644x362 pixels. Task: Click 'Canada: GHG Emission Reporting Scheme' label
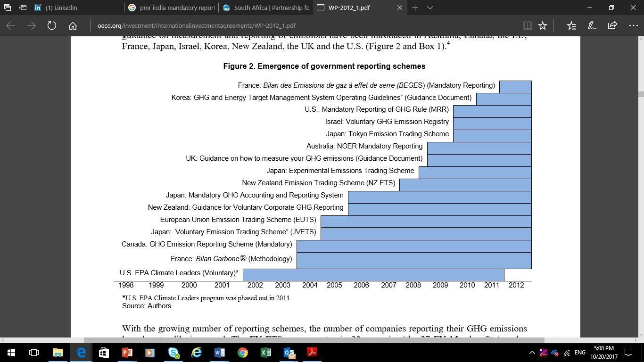coord(207,244)
